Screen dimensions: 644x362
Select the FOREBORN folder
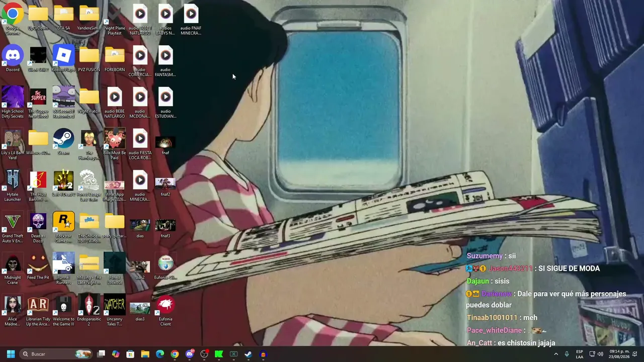click(115, 59)
